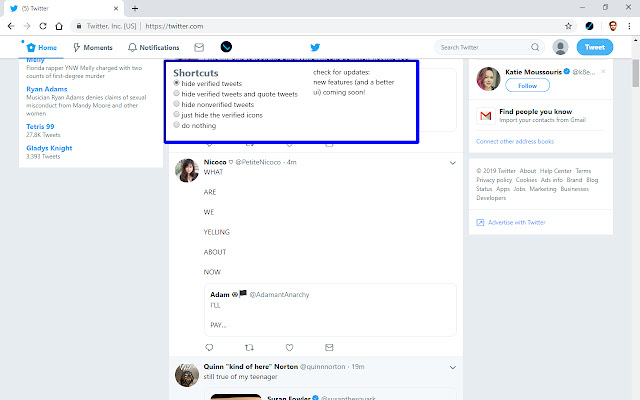This screenshot has width=640, height=400.
Task: Retweet the Nicoco tweet
Action: pos(249,347)
